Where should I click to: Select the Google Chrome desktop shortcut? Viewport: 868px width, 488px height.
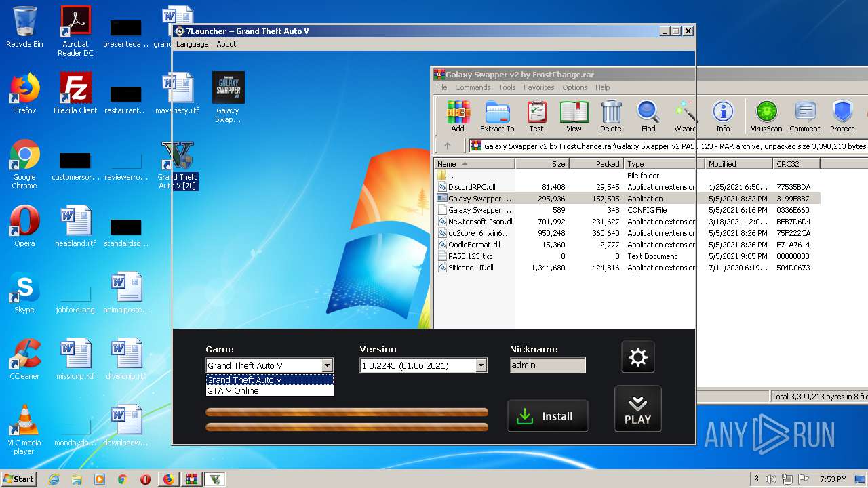(24, 165)
